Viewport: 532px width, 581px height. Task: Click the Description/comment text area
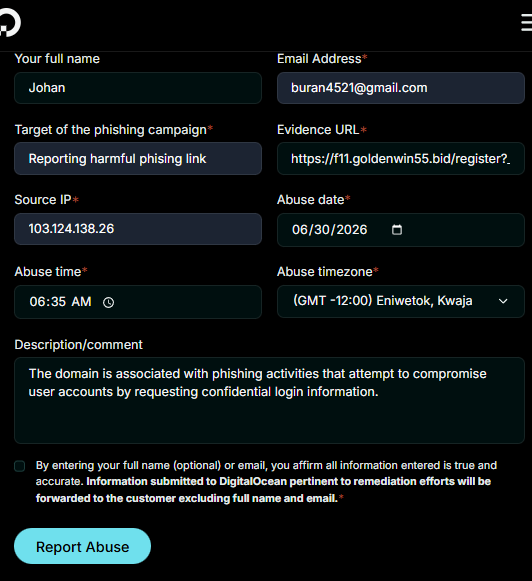tap(269, 400)
